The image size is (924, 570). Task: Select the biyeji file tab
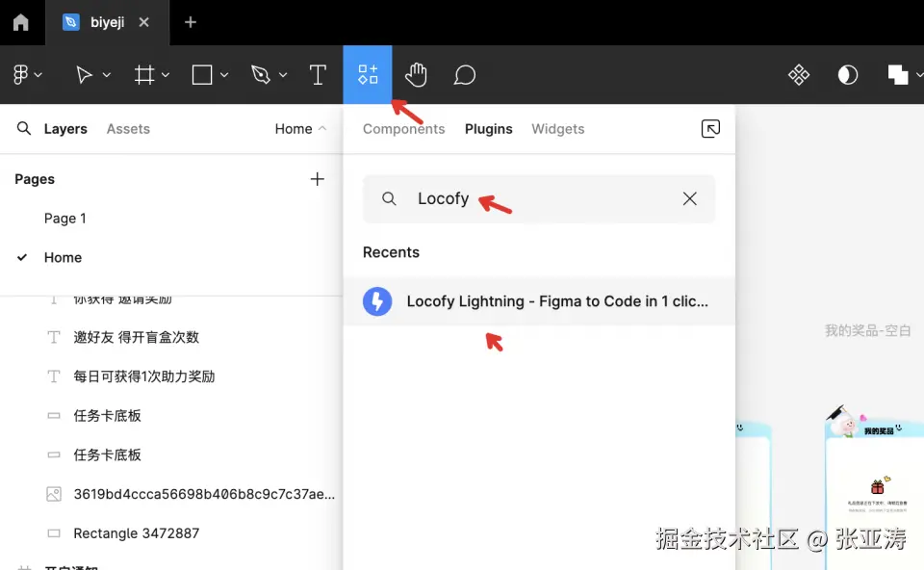[x=107, y=22]
